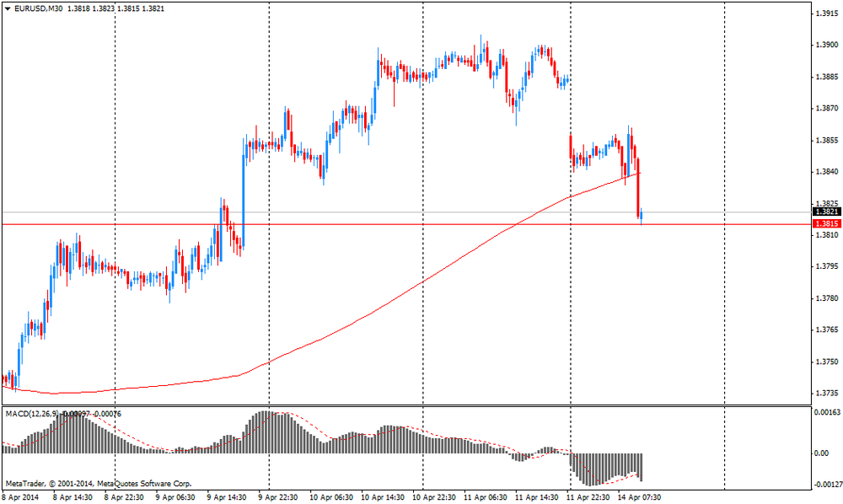Click the MACD scale value -0.00127
The image size is (843, 504).
point(828,485)
